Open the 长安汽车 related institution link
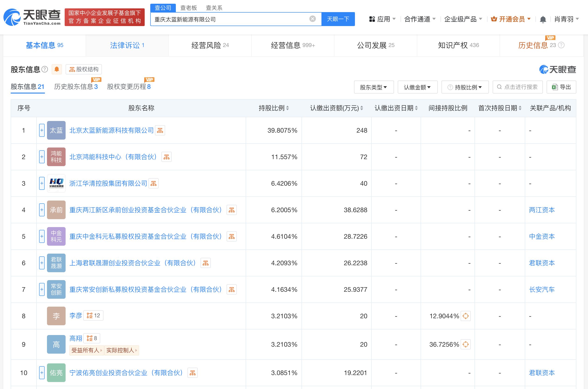The height and width of the screenshot is (389, 588). 542,289
